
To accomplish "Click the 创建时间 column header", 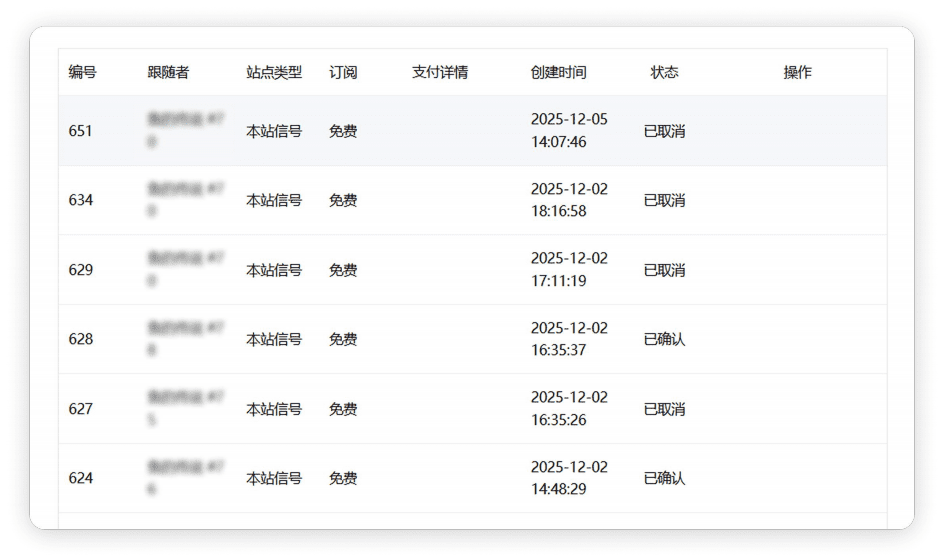I will 558,72.
